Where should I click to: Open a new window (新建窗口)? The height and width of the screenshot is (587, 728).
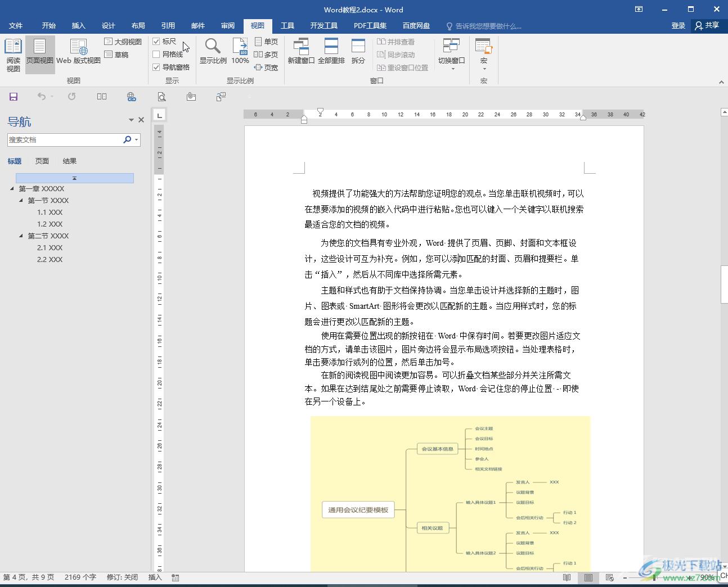301,51
